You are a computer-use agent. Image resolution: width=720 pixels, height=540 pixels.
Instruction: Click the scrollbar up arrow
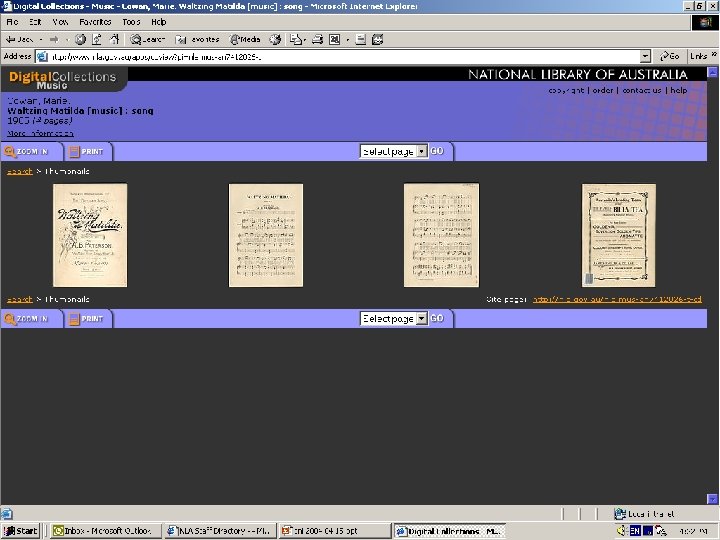pyautogui.click(x=712, y=72)
